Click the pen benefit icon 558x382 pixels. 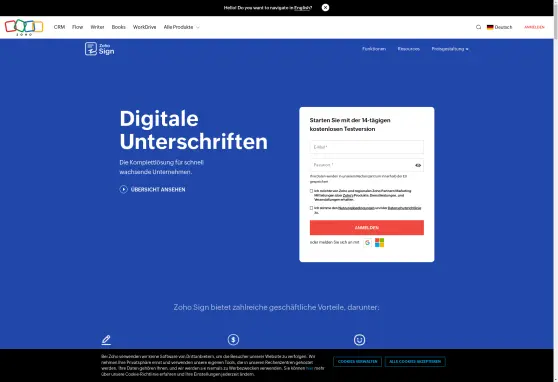click(106, 340)
